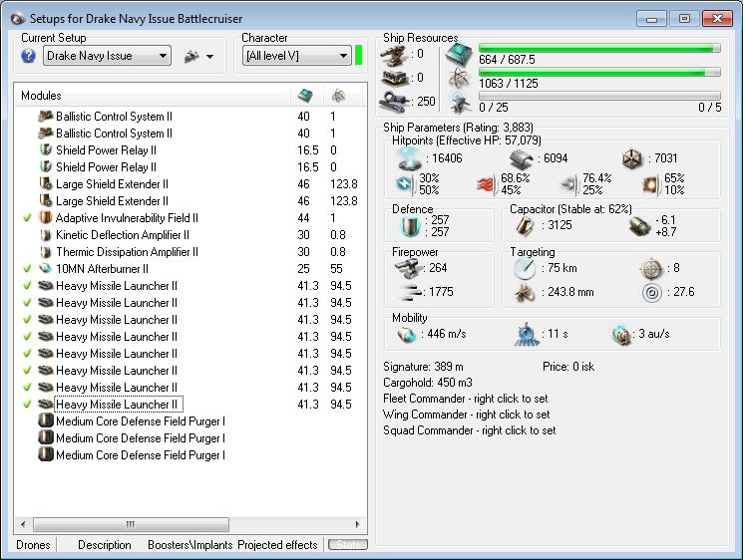The image size is (743, 560).
Task: Click the turret hardpoints icon
Action: pyautogui.click(x=394, y=57)
